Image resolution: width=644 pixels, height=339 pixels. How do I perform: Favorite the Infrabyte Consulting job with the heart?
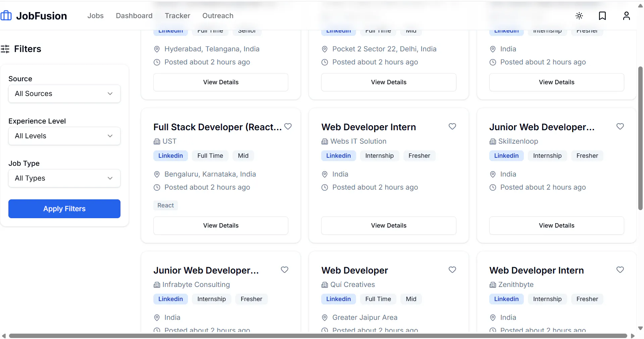pyautogui.click(x=285, y=270)
